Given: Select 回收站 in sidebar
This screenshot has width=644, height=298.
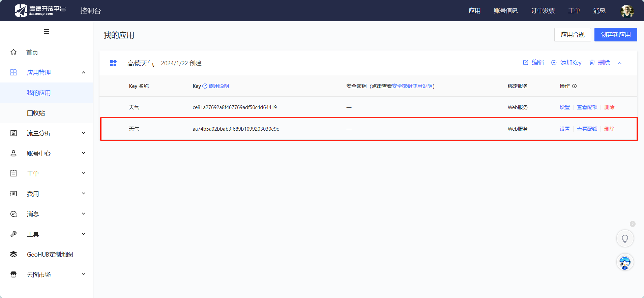Looking at the screenshot, I should 47,113.
